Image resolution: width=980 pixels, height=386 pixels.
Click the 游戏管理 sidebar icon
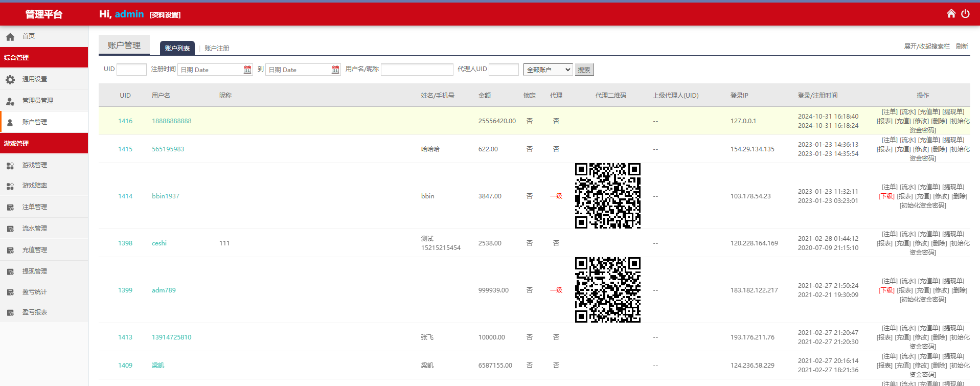pos(10,165)
